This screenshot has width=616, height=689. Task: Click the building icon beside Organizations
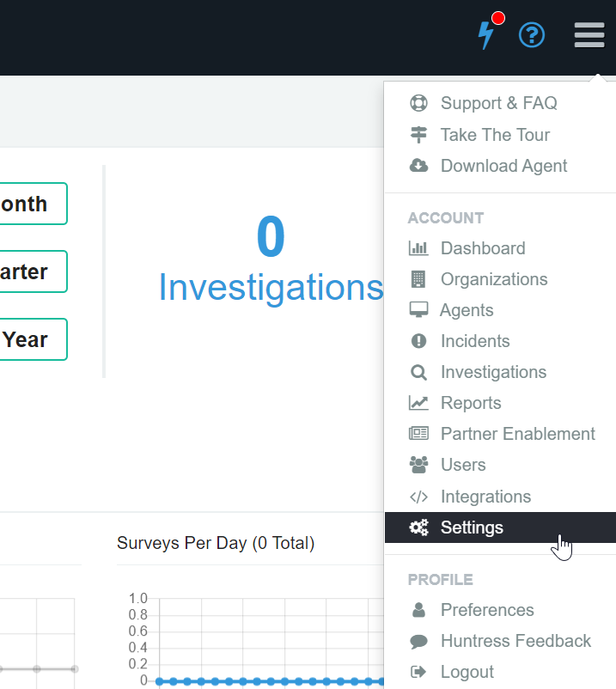[x=418, y=279]
